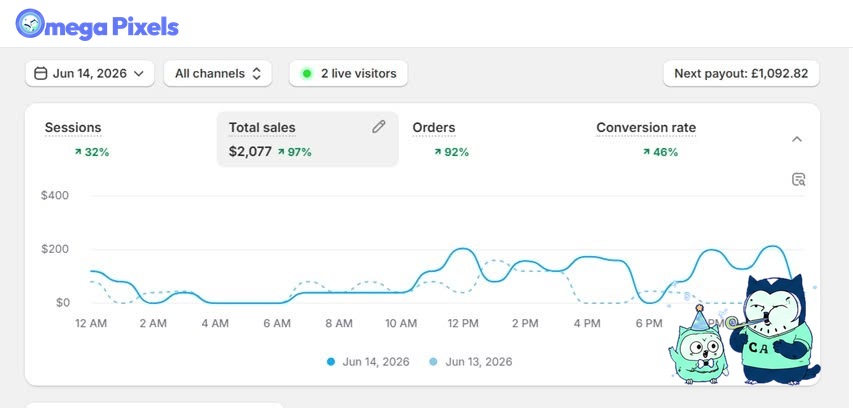Click the 12 PM label on the time axis
This screenshot has width=853, height=411.
pos(463,323)
